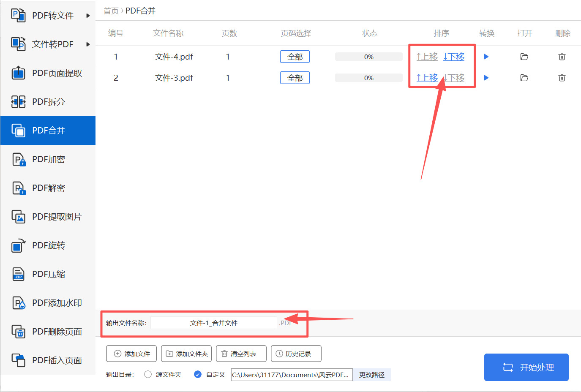This screenshot has height=392, width=581.
Task: Edit the 输出文件名称 output name field
Action: click(213, 322)
